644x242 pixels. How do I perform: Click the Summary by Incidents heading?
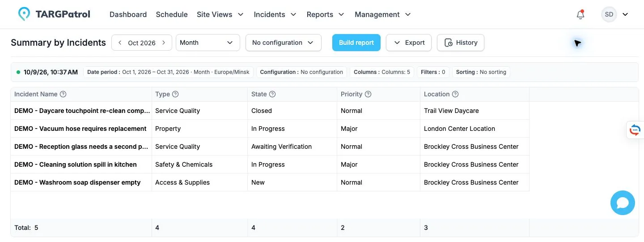pos(58,43)
